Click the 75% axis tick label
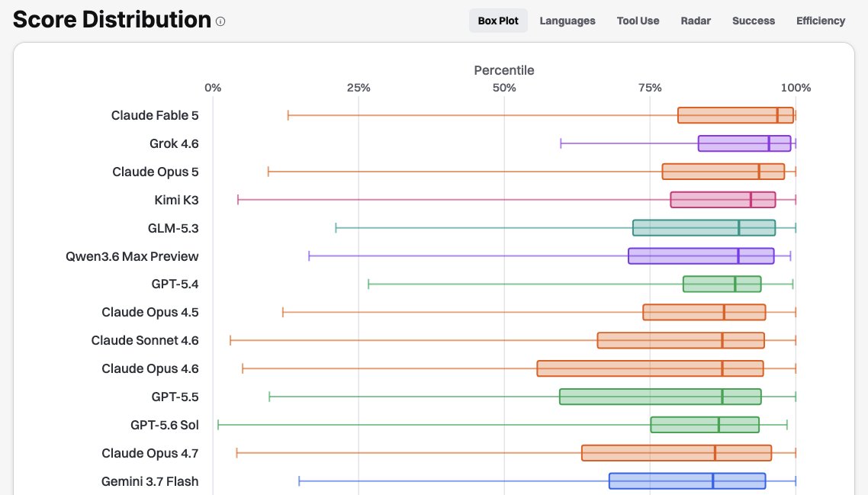Screen dimensions: 868x495 click(x=650, y=88)
